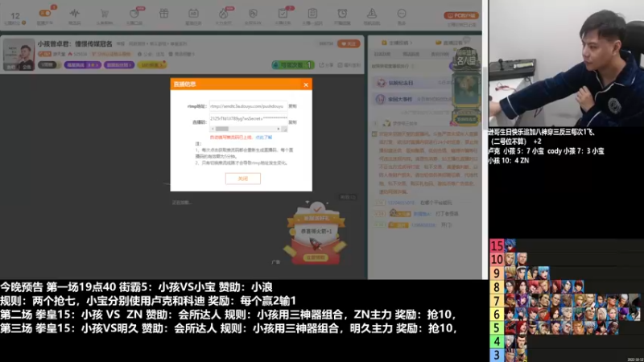This screenshot has height=362, width=644.
Task: Copy the 直播码 stream key via 复制
Action: (292, 122)
